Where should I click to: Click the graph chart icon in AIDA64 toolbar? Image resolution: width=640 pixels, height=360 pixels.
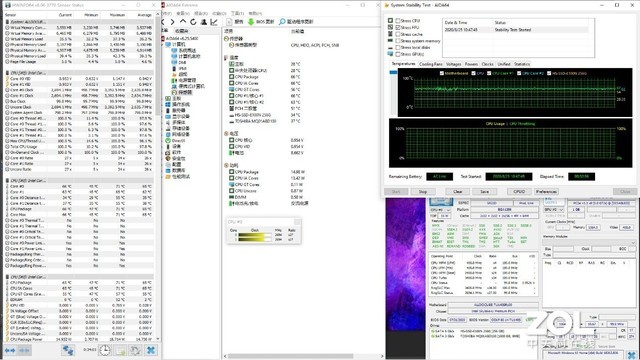(214, 22)
